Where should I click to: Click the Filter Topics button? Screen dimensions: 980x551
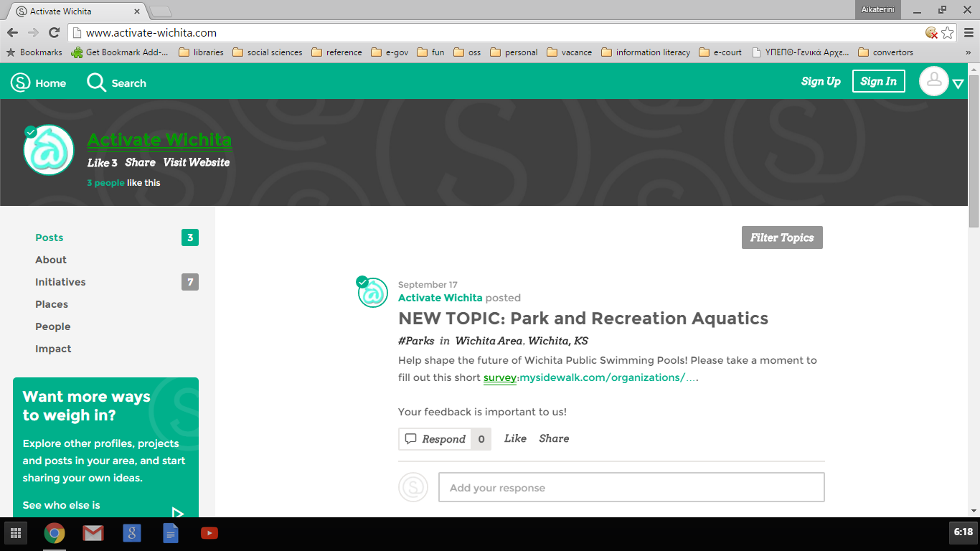coord(782,237)
